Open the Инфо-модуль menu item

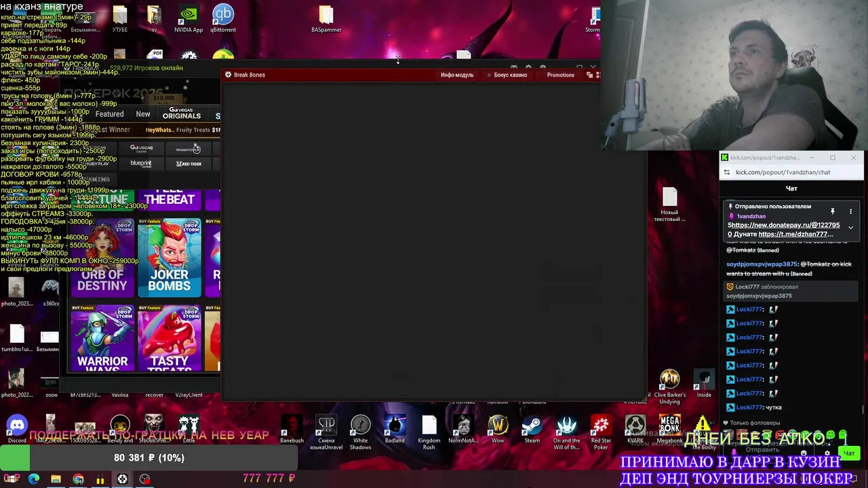(457, 75)
